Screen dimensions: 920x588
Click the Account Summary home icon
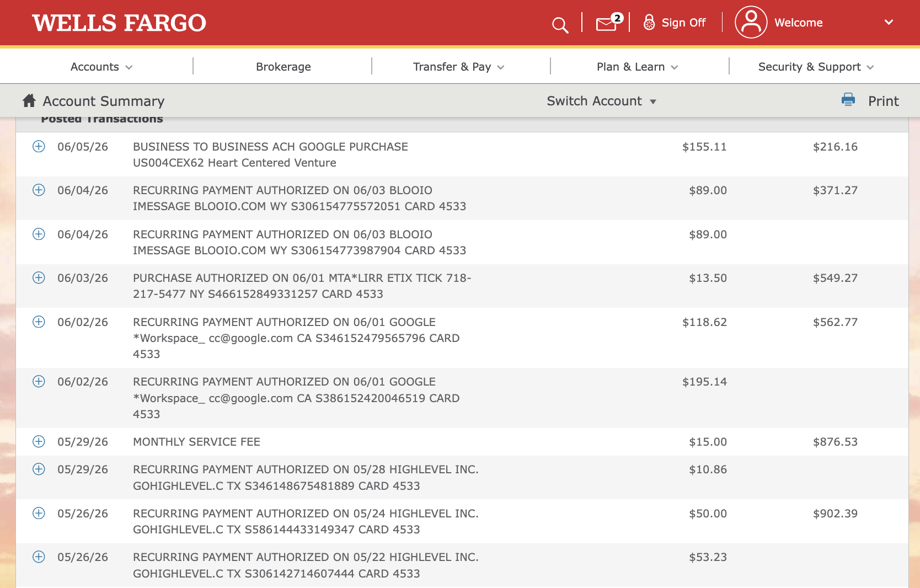29,100
